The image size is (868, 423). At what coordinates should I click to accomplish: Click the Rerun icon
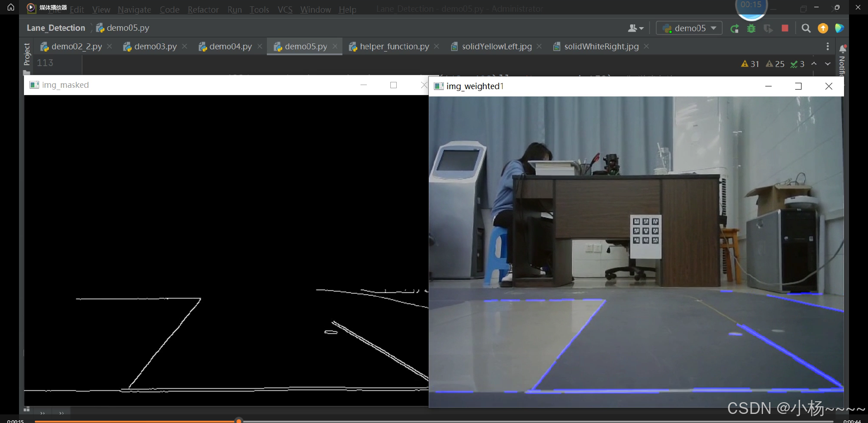click(x=735, y=29)
